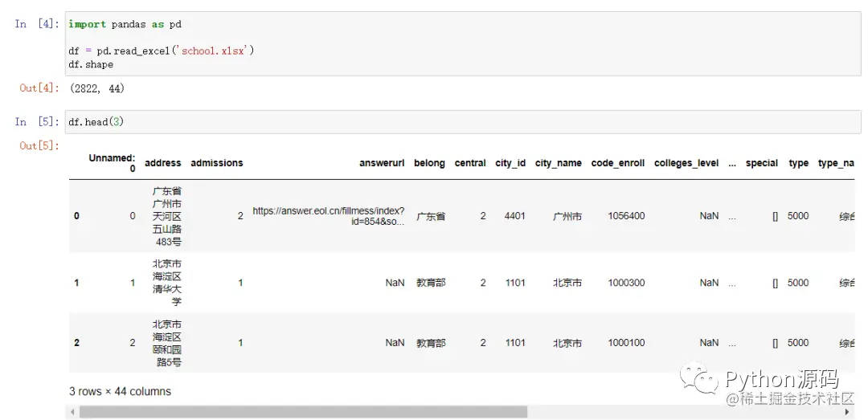Click the left arrow of horizontal scrollbar
868x420 pixels.
tap(73, 412)
